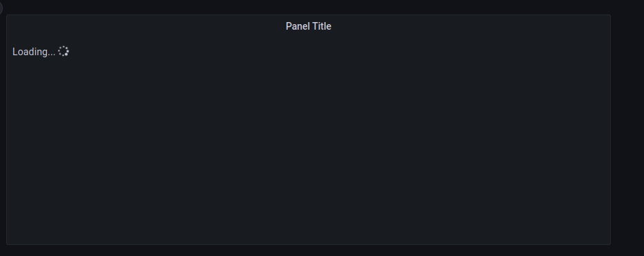Click the panel header right of the title

point(471,26)
